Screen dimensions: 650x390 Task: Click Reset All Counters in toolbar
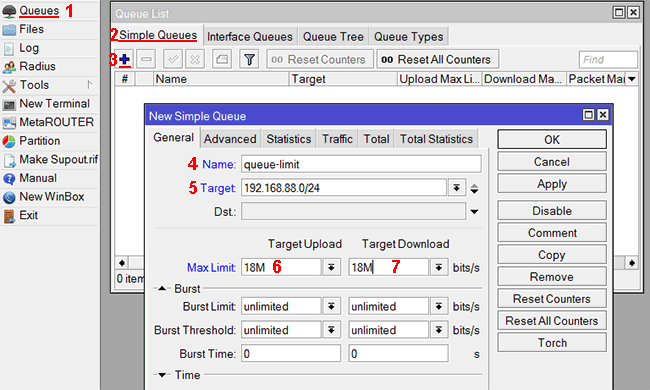tap(437, 60)
